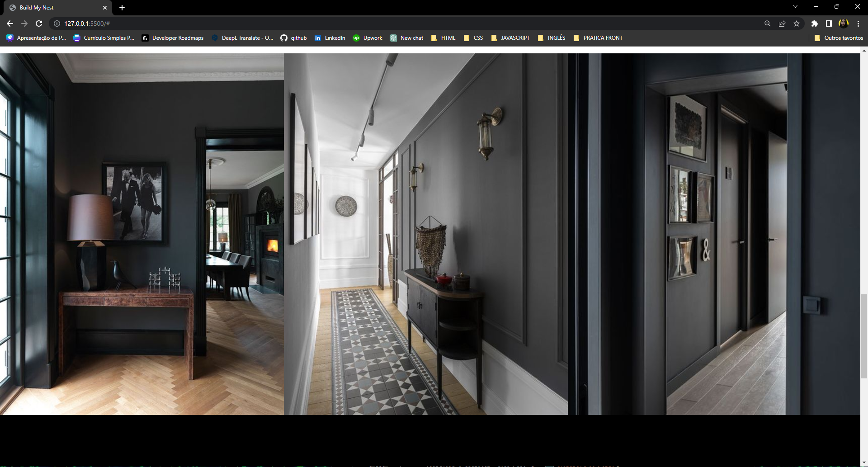
Task: Open the LinkedIn bookmark
Action: pos(330,38)
